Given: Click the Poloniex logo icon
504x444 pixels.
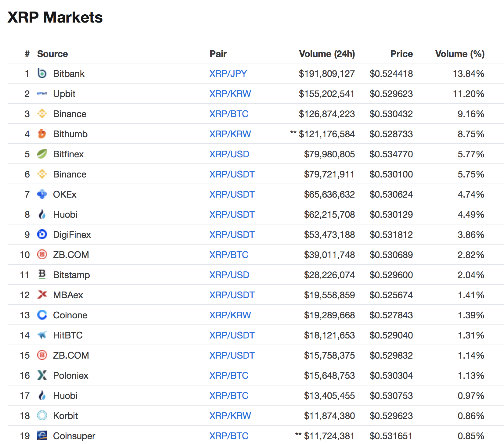Looking at the screenshot, I should [42, 375].
